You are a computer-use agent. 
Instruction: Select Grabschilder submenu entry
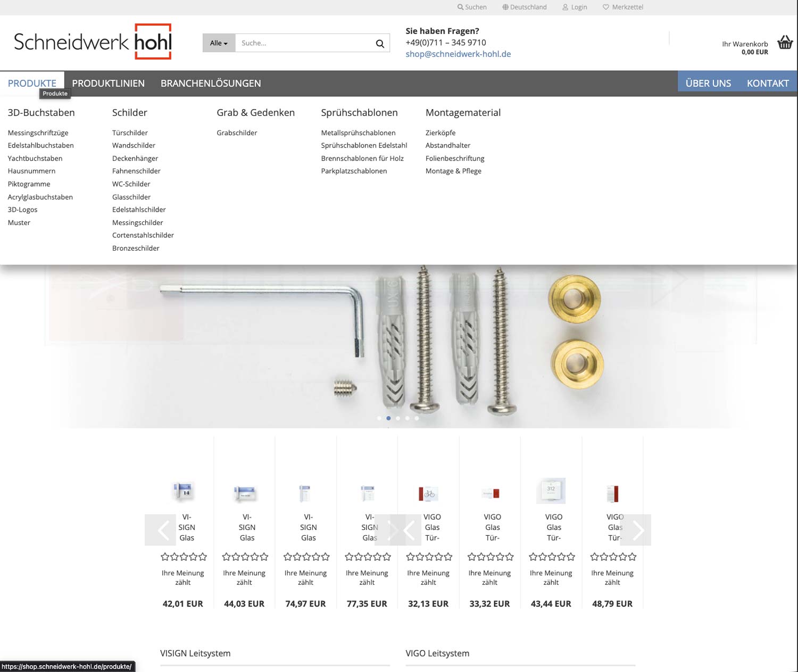[x=237, y=132]
